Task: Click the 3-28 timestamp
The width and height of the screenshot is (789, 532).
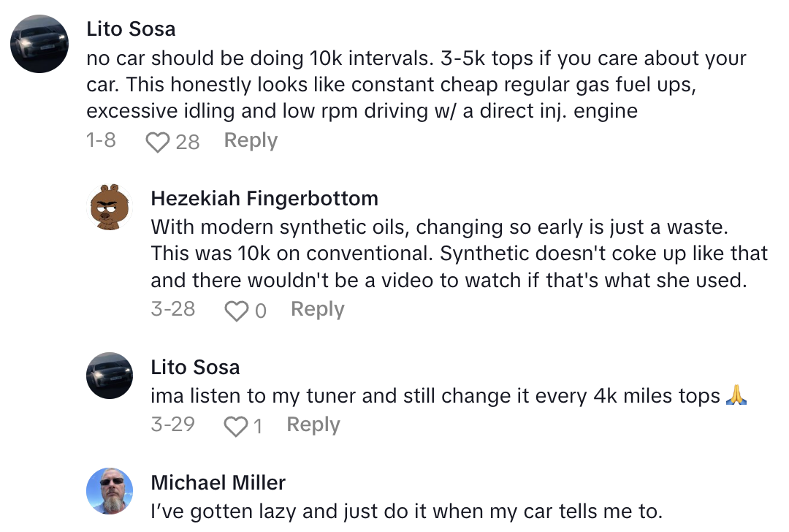Action: click(x=172, y=309)
